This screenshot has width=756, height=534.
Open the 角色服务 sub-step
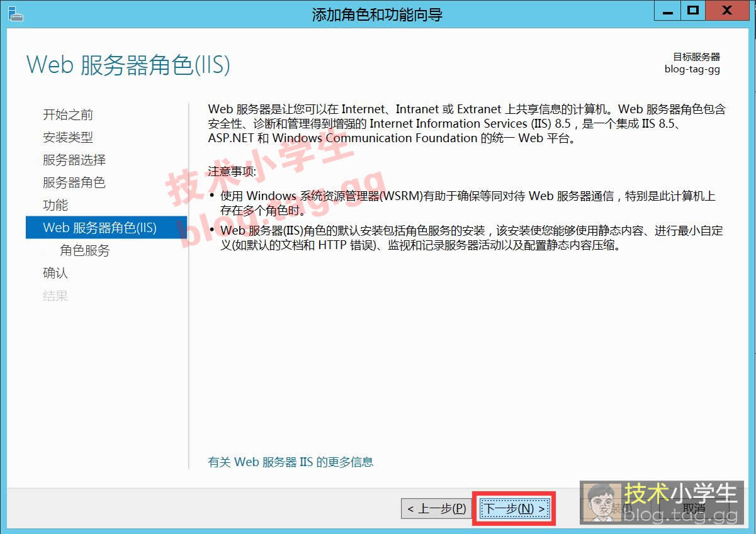pos(85,250)
